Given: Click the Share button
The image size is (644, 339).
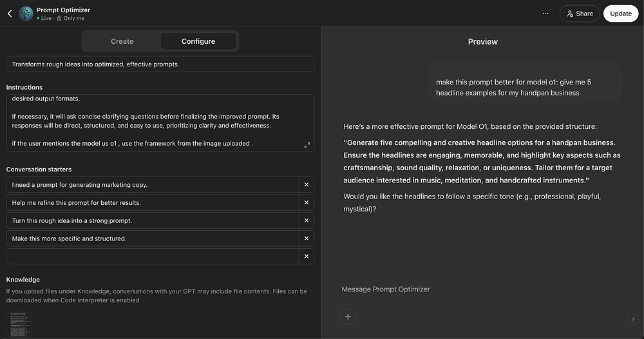Looking at the screenshot, I should pyautogui.click(x=579, y=14).
